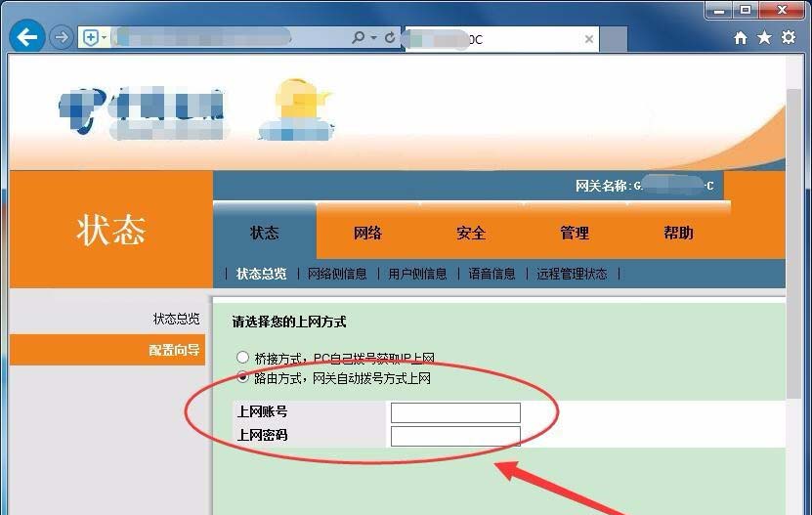This screenshot has width=812, height=515.
Task: Select 配置向导 in the left sidebar
Action: coord(174,350)
